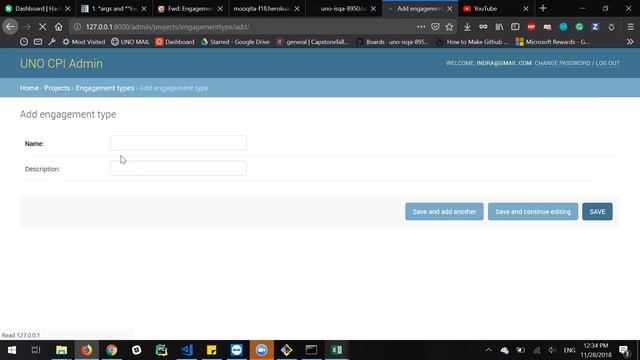Bookmark this page with the star icon
The image size is (640, 360).
point(449,27)
